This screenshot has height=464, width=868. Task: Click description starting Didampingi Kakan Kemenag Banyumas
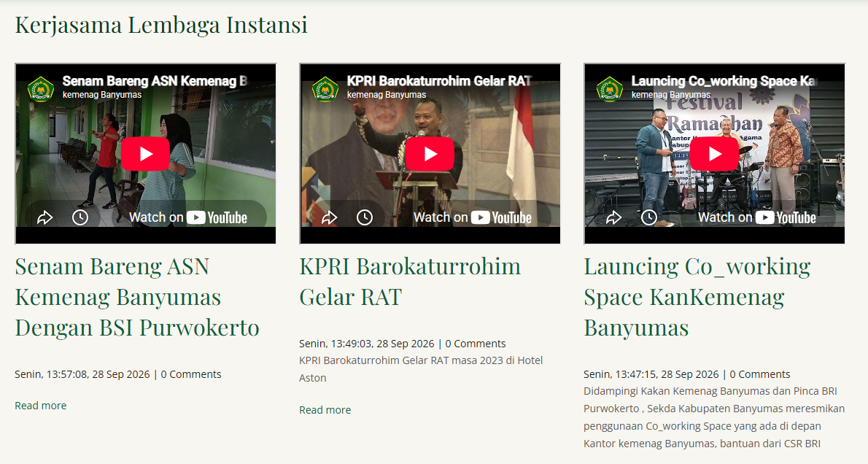(714, 417)
